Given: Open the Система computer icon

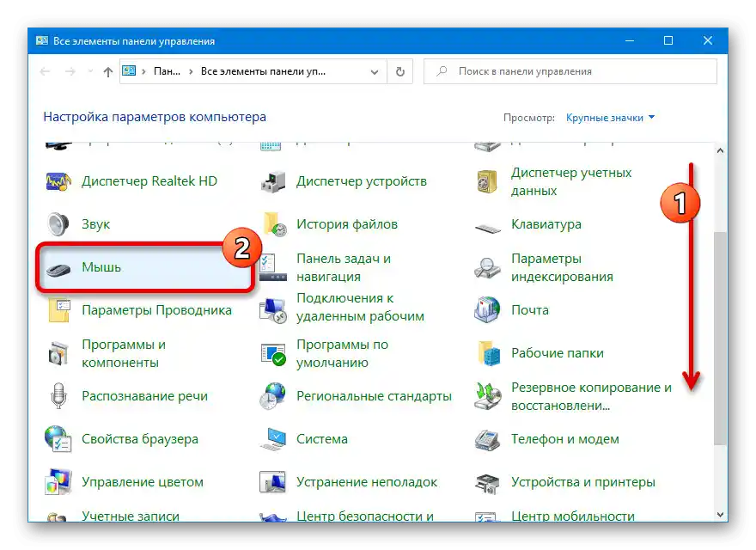Looking at the screenshot, I should pyautogui.click(x=273, y=439).
